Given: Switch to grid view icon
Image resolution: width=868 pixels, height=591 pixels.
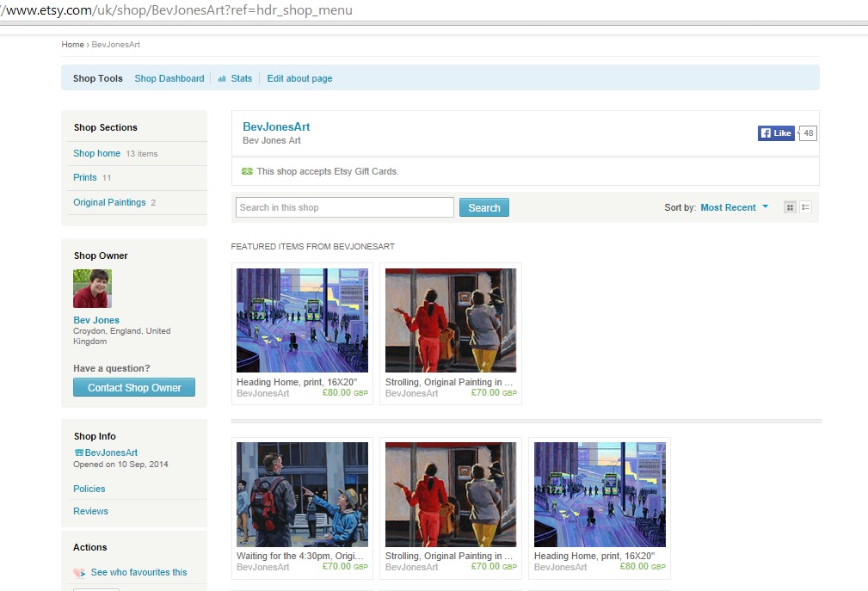Looking at the screenshot, I should click(790, 207).
